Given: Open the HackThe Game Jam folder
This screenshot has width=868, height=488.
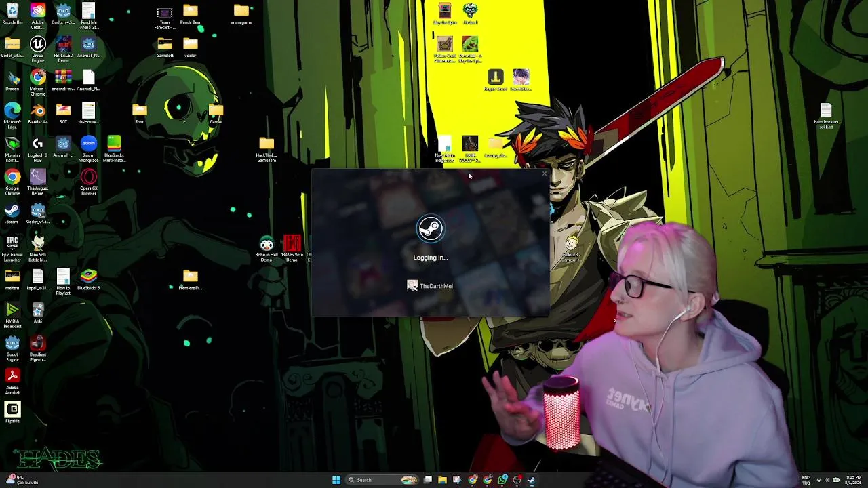Looking at the screenshot, I should click(x=267, y=149).
